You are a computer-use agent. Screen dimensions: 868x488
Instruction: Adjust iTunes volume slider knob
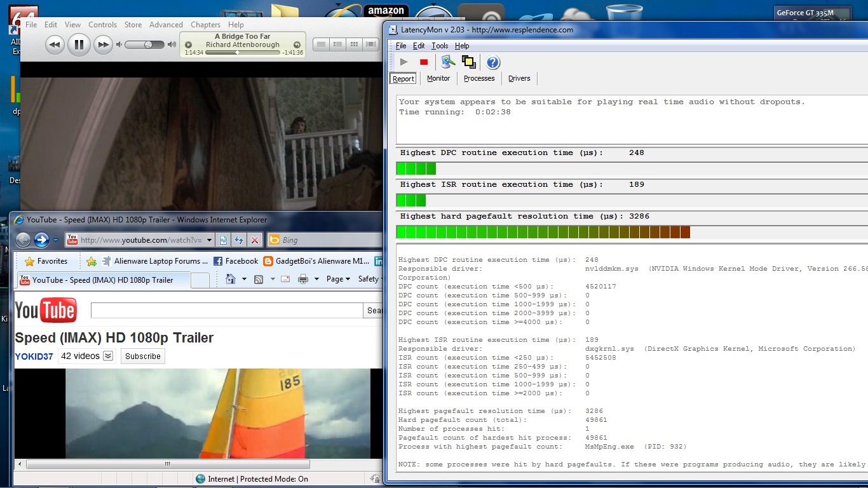(x=148, y=44)
